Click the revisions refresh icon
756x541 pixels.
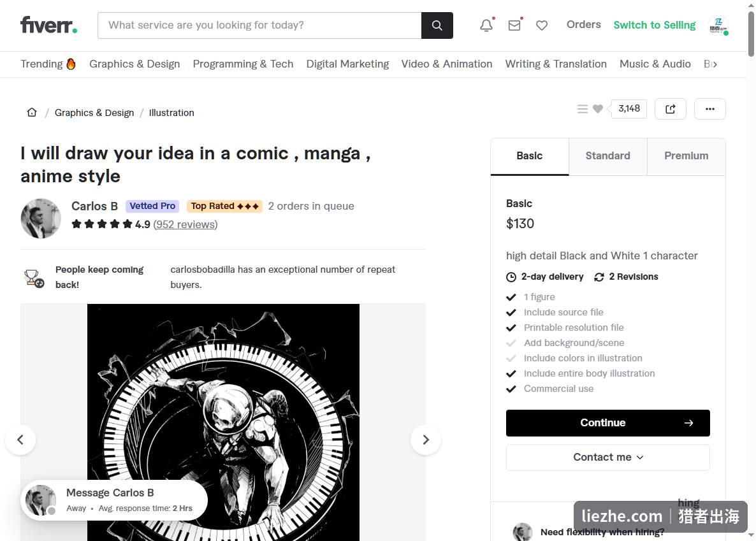coord(599,277)
